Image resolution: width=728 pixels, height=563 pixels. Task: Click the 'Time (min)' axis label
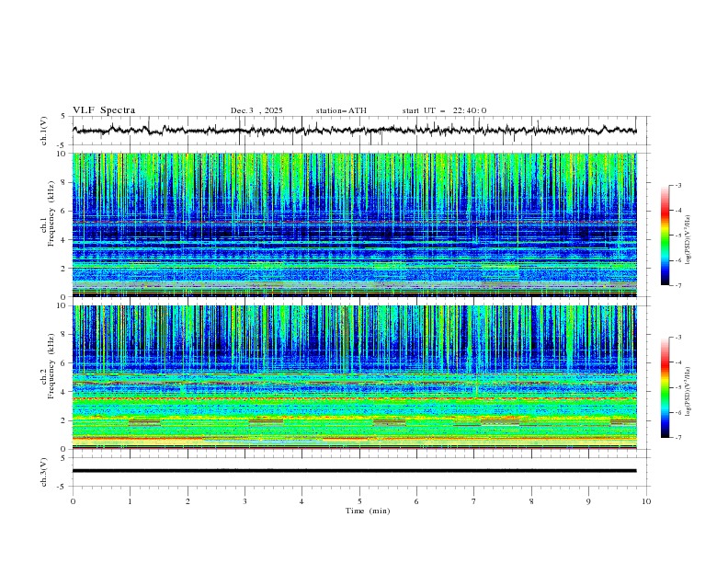[368, 511]
